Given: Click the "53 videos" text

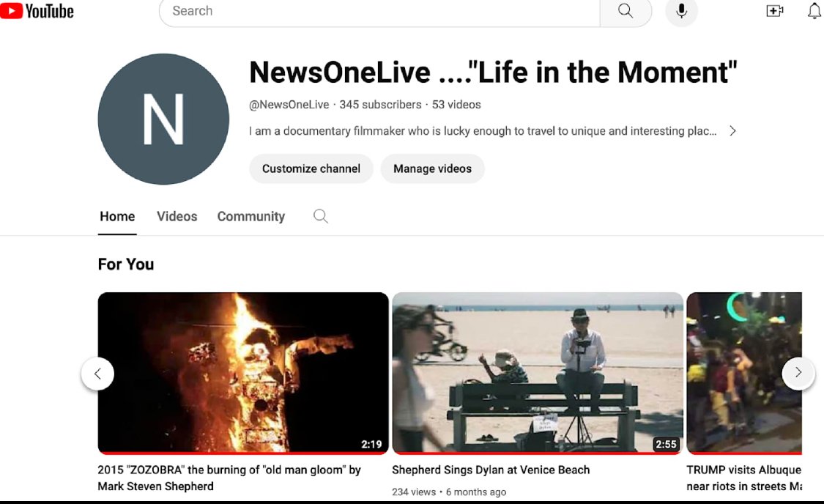Looking at the screenshot, I should pos(456,105).
